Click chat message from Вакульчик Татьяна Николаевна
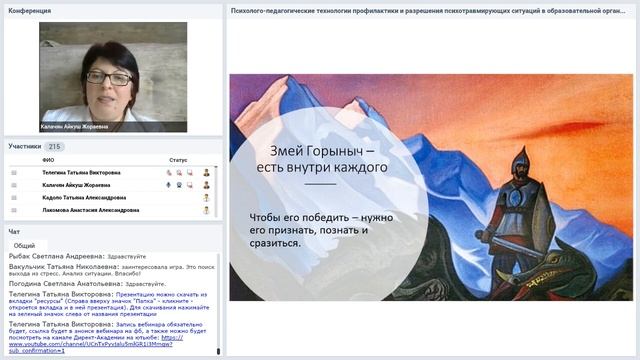Viewport: 640px width, 360px height. coord(111,270)
